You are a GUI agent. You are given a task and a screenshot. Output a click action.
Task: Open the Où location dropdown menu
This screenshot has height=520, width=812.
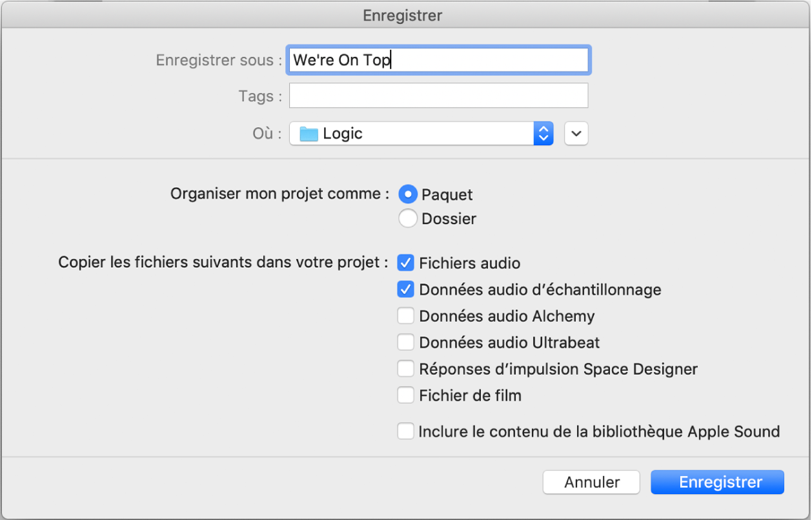420,134
